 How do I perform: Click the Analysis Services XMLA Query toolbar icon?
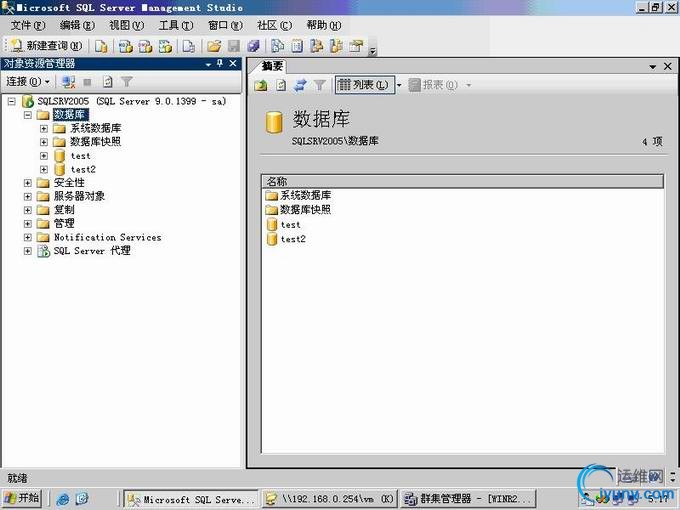click(x=165, y=46)
